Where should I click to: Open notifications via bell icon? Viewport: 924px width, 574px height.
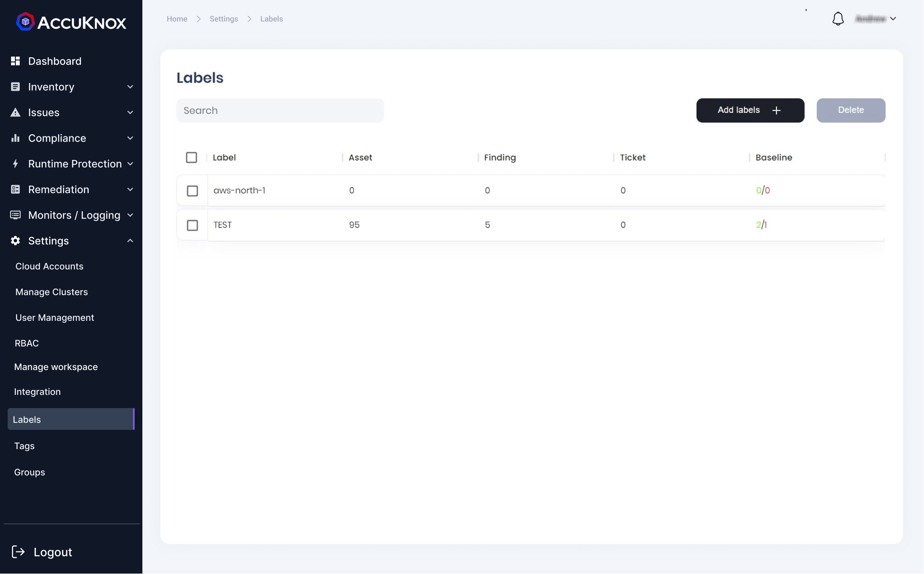838,19
